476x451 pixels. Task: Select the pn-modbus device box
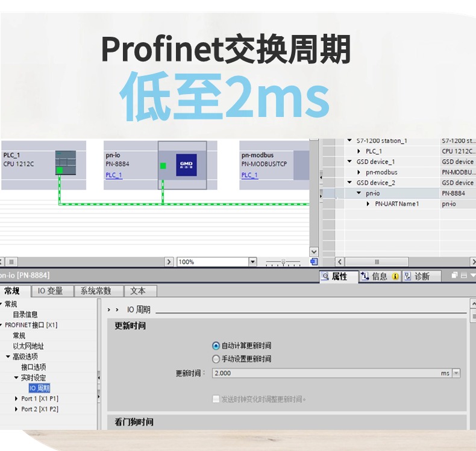click(x=274, y=165)
